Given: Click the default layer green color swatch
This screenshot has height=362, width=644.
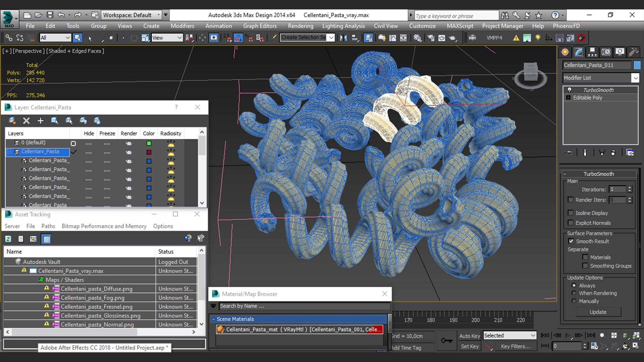Looking at the screenshot, I should (149, 143).
